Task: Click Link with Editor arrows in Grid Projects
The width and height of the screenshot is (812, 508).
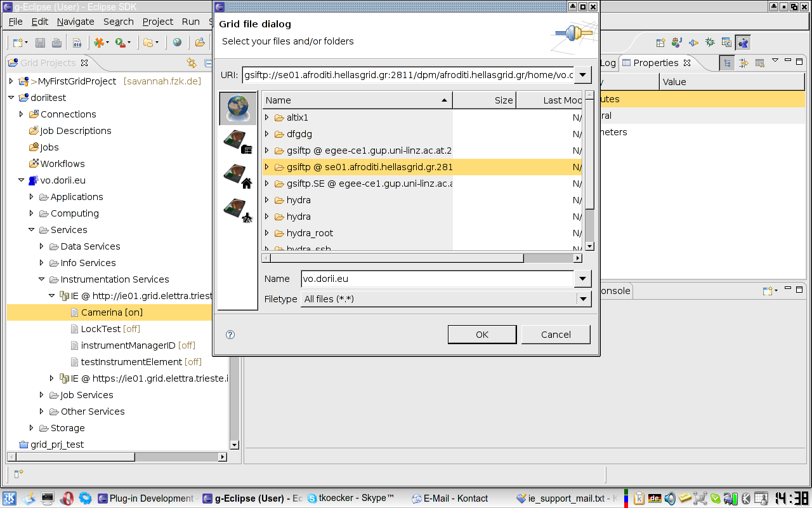Action: tap(192, 63)
